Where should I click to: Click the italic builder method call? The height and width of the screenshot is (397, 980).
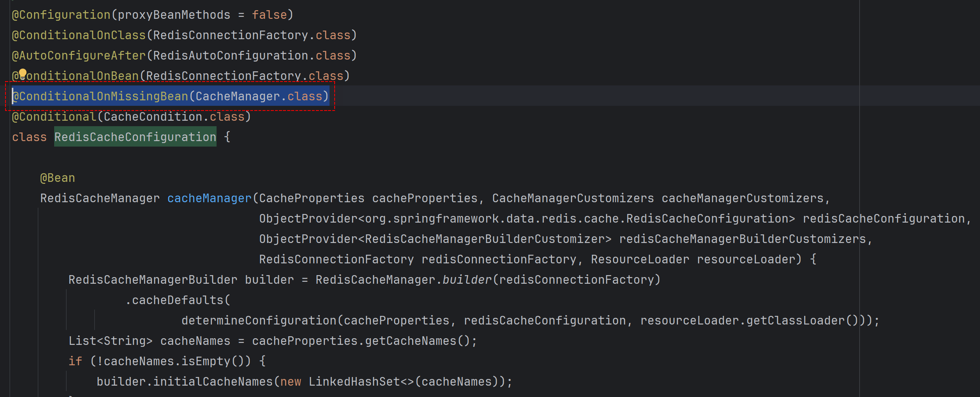tap(467, 280)
